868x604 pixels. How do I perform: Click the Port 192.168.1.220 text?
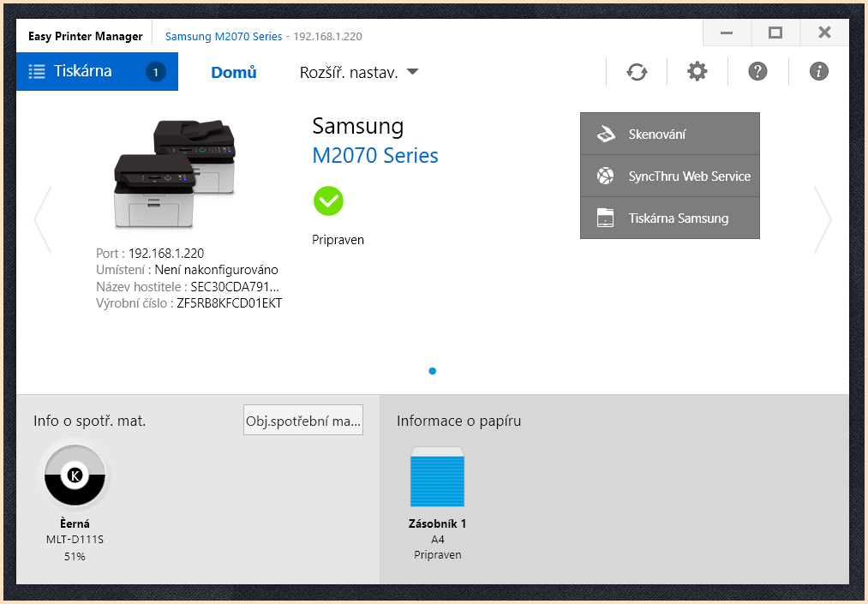coord(150,254)
